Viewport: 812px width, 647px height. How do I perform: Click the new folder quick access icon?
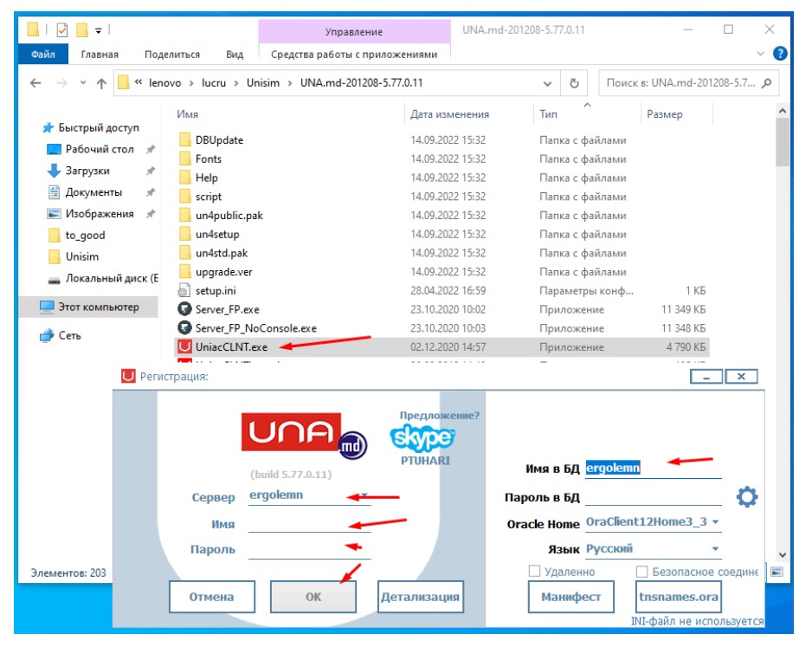(x=82, y=30)
